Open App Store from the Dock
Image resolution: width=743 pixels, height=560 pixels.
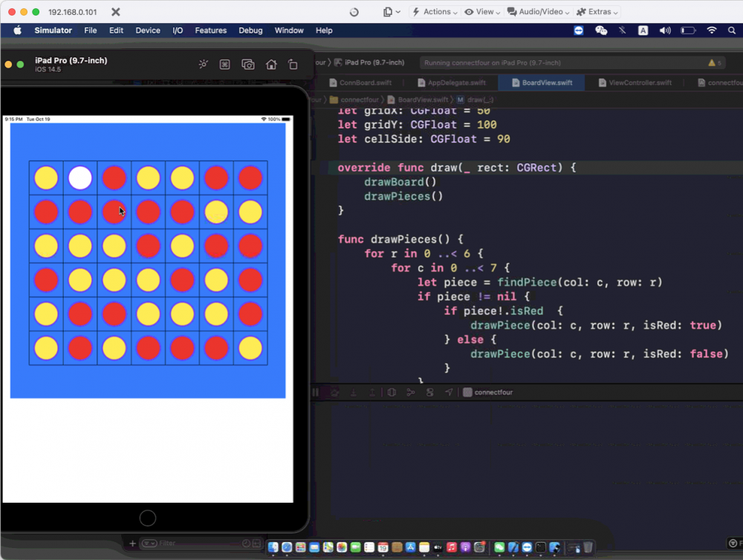(410, 547)
